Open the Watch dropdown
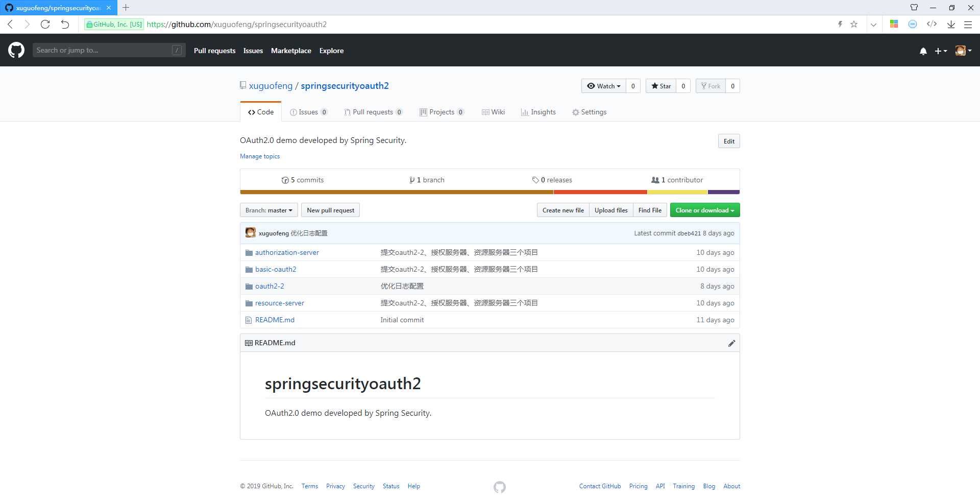 604,86
